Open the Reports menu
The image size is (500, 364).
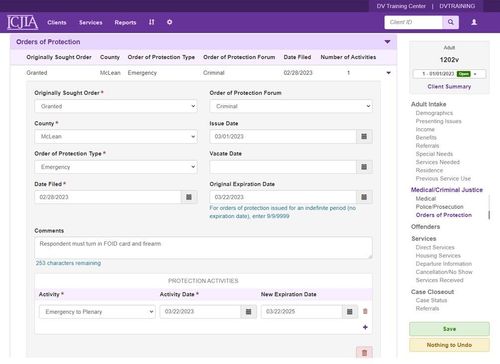125,22
